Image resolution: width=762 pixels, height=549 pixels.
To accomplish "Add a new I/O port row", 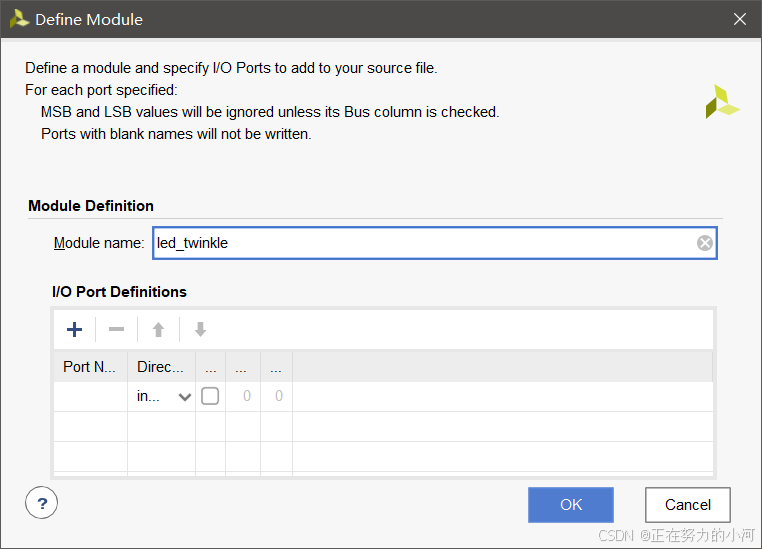I will pyautogui.click(x=74, y=329).
